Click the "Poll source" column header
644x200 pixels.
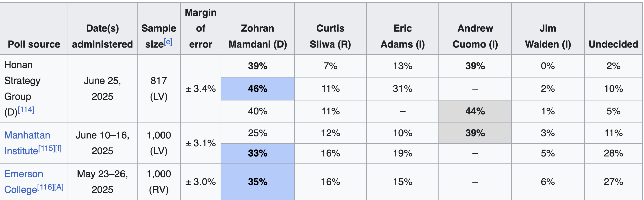click(34, 44)
